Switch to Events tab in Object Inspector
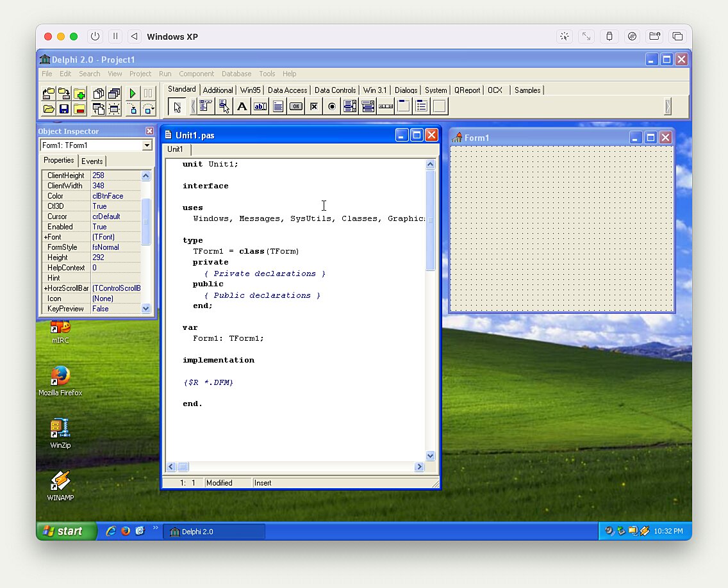This screenshot has height=588, width=728. click(x=92, y=161)
